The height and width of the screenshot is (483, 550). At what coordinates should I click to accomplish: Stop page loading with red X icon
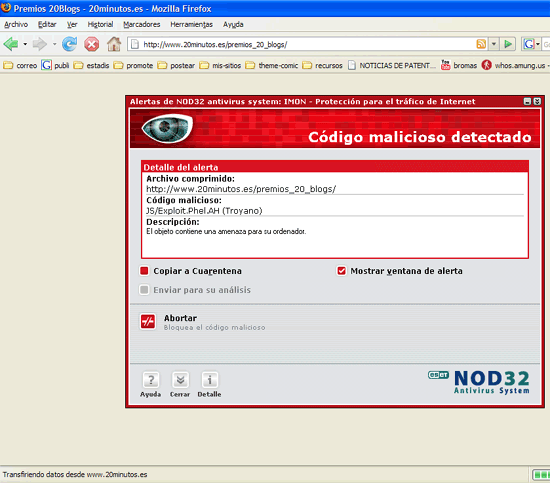tap(92, 45)
